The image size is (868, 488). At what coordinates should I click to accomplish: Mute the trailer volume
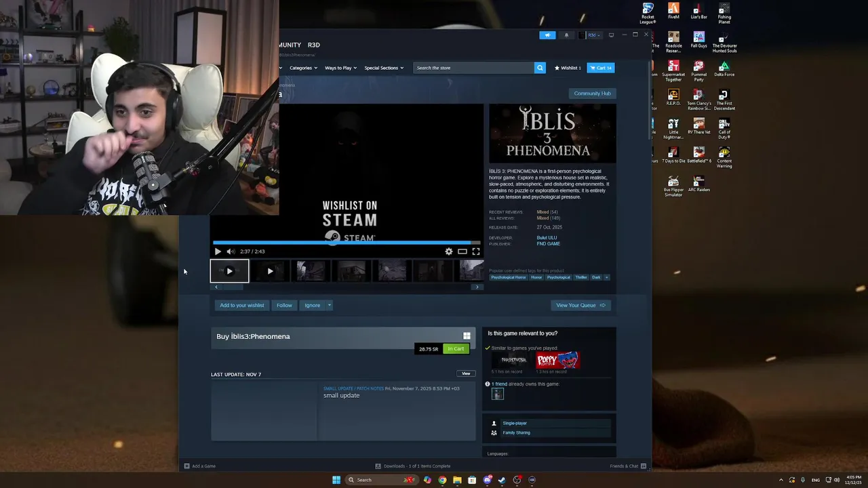pos(231,251)
